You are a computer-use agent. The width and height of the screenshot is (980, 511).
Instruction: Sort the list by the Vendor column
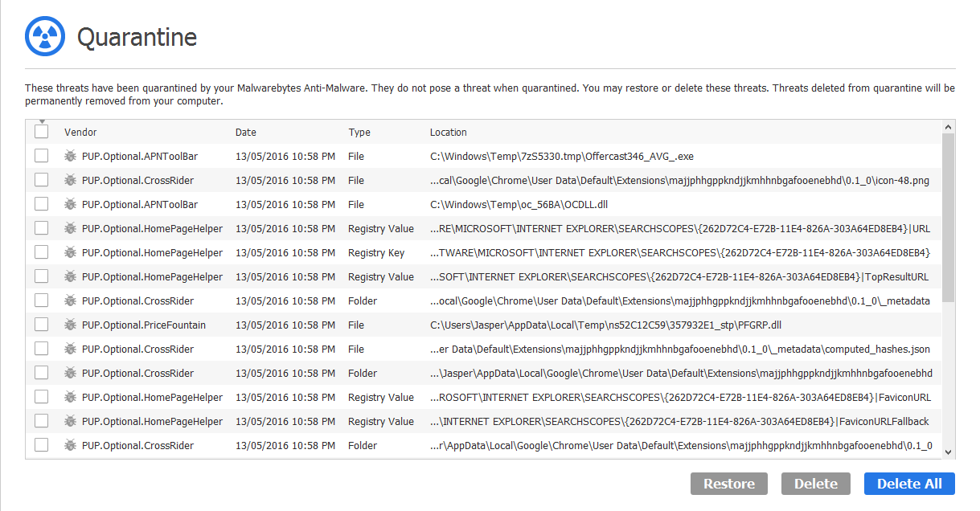click(x=80, y=132)
